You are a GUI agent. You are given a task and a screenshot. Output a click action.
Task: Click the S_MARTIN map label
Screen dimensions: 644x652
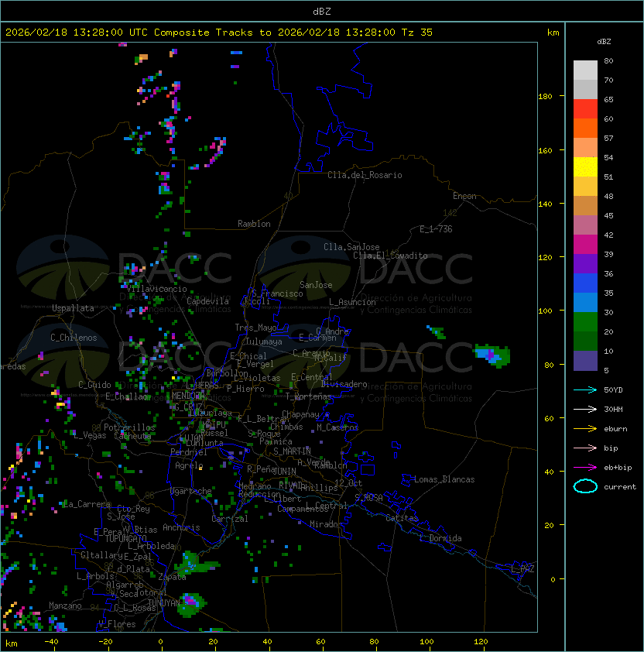(x=293, y=451)
